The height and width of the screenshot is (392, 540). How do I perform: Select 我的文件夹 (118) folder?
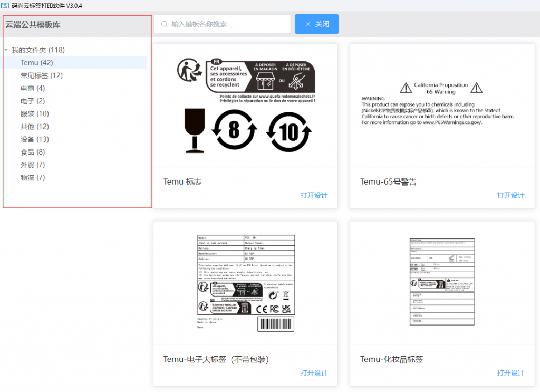(38, 50)
